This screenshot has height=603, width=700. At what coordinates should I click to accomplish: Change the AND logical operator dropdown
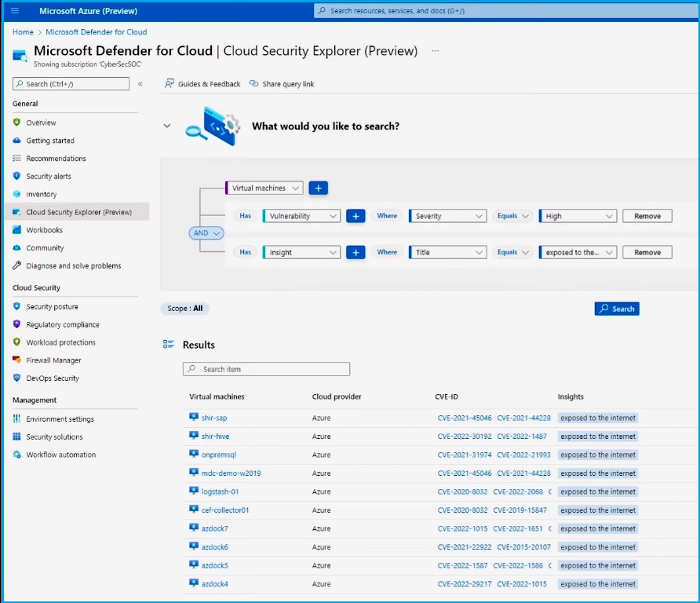(206, 232)
